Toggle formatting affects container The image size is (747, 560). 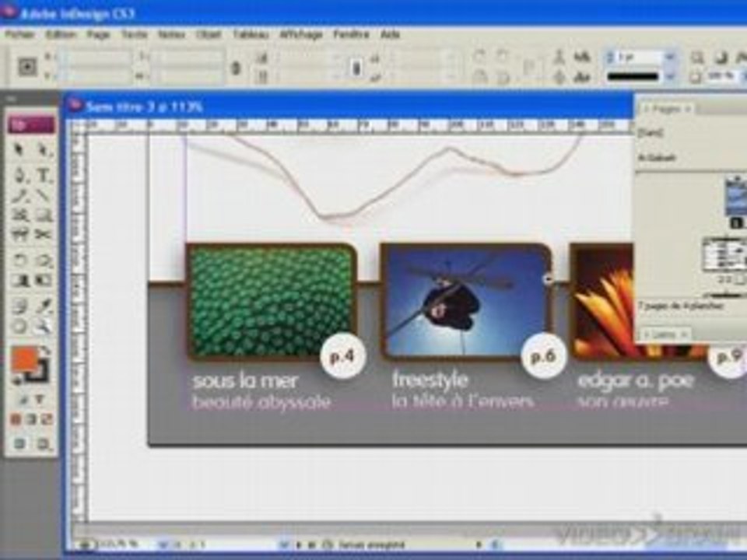coord(23,401)
